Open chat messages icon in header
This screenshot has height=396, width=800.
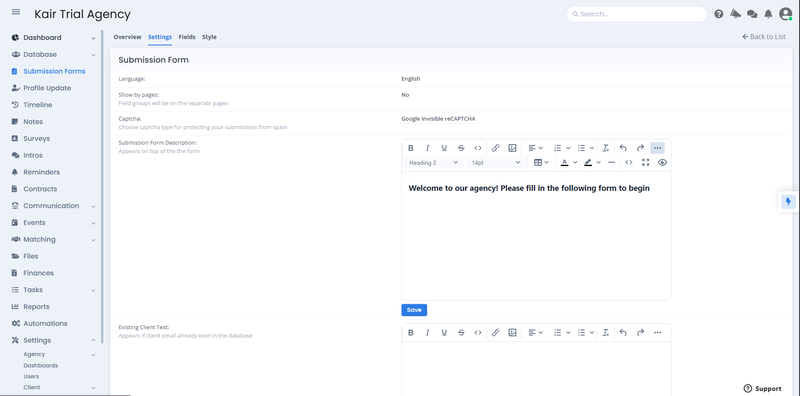752,14
